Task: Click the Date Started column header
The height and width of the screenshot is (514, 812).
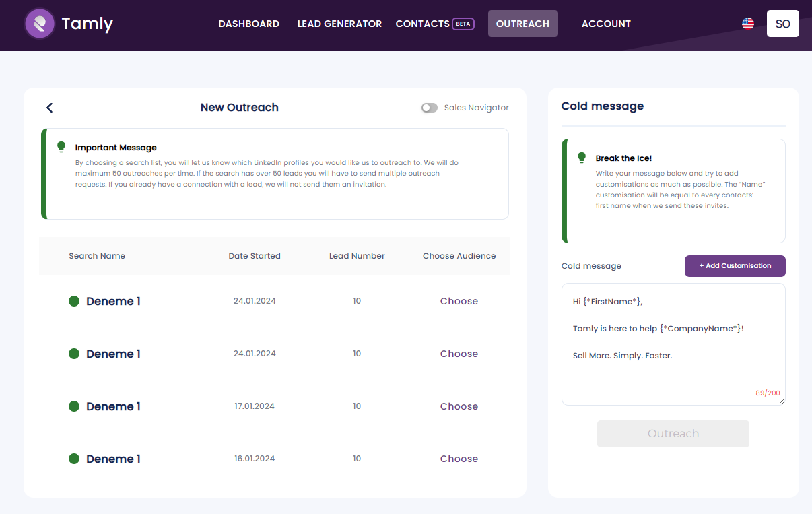Action: click(x=255, y=256)
